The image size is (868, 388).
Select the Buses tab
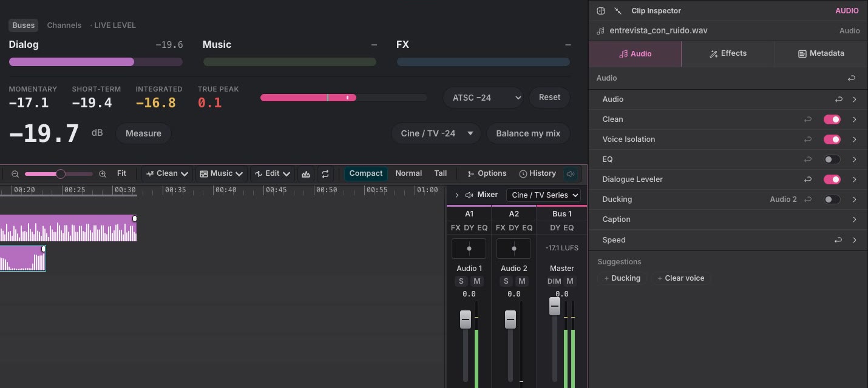tap(24, 25)
